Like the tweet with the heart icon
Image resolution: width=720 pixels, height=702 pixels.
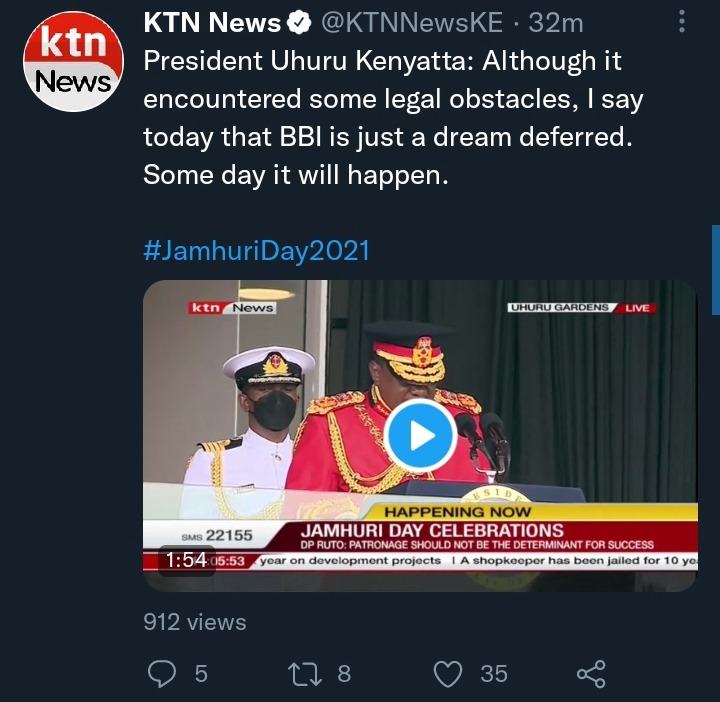pos(448,674)
